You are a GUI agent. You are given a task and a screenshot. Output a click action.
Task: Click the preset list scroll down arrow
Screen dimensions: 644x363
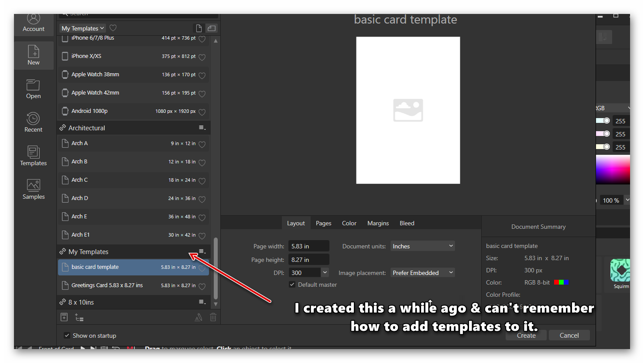pyautogui.click(x=216, y=304)
